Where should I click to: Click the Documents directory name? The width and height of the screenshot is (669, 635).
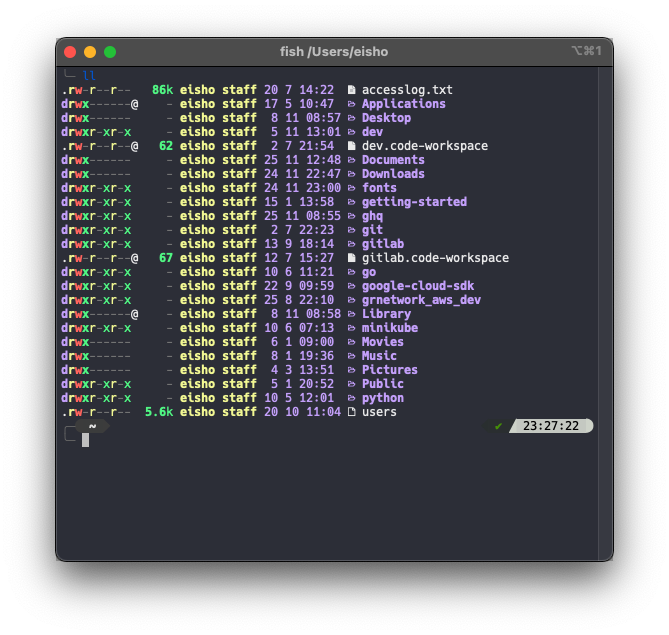point(393,160)
